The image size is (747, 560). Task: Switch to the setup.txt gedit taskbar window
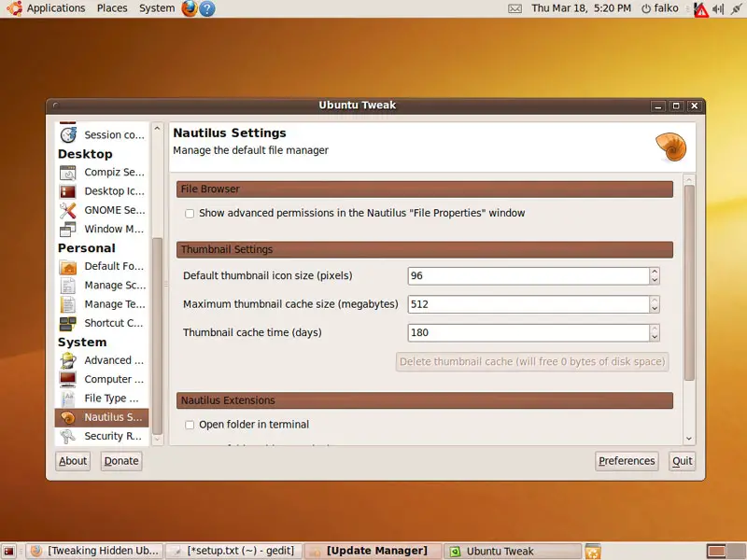pos(234,551)
